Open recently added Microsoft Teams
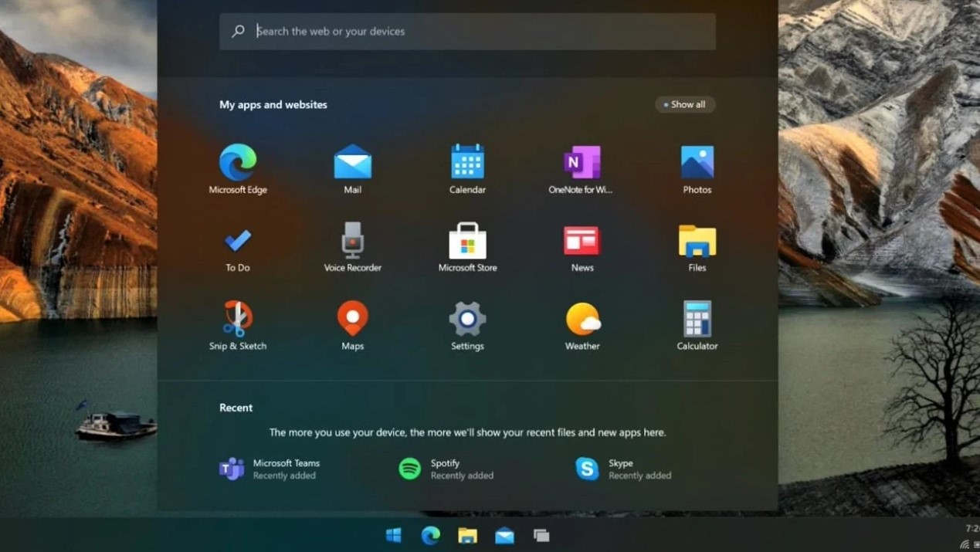The image size is (980, 552). click(270, 469)
